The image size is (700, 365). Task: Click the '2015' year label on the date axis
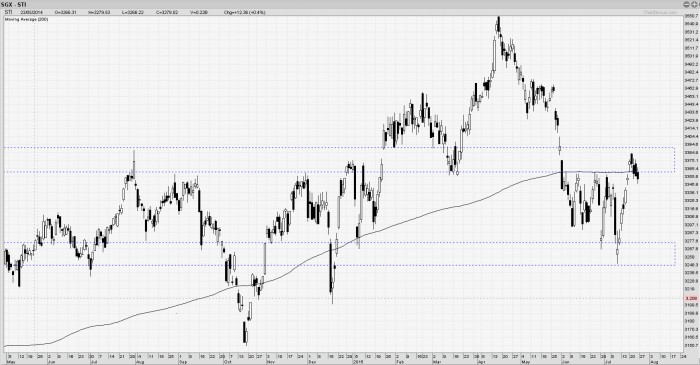coord(358,362)
